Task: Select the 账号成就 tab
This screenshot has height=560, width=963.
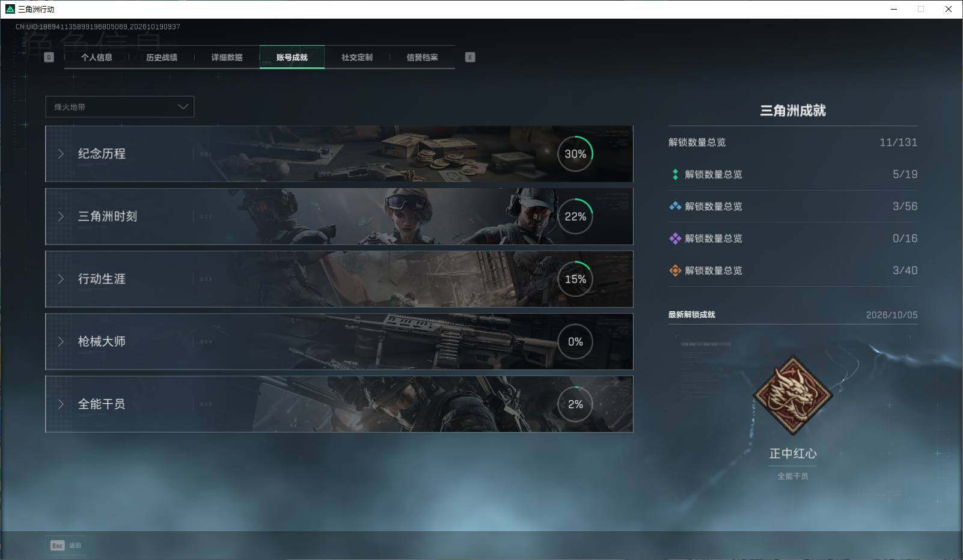Action: [x=292, y=57]
